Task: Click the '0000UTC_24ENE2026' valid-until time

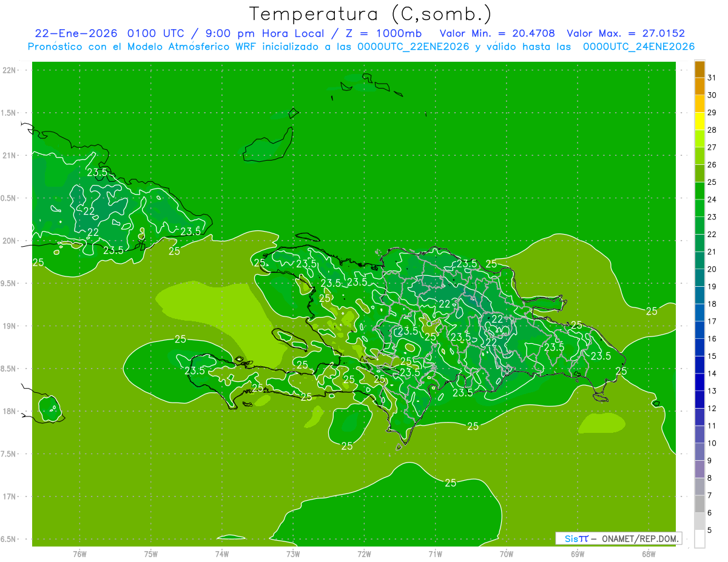Action: pos(639,47)
